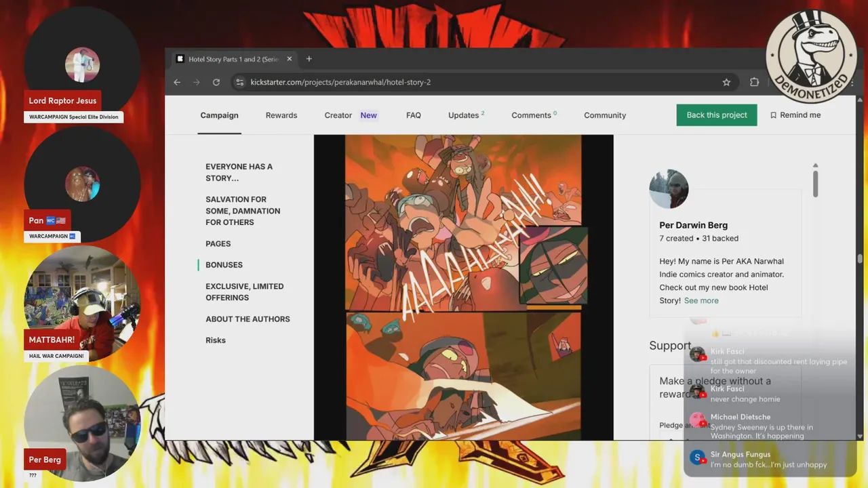Click the browser page scrollbar thumb
Screen dimensions: 868x488
point(860,259)
